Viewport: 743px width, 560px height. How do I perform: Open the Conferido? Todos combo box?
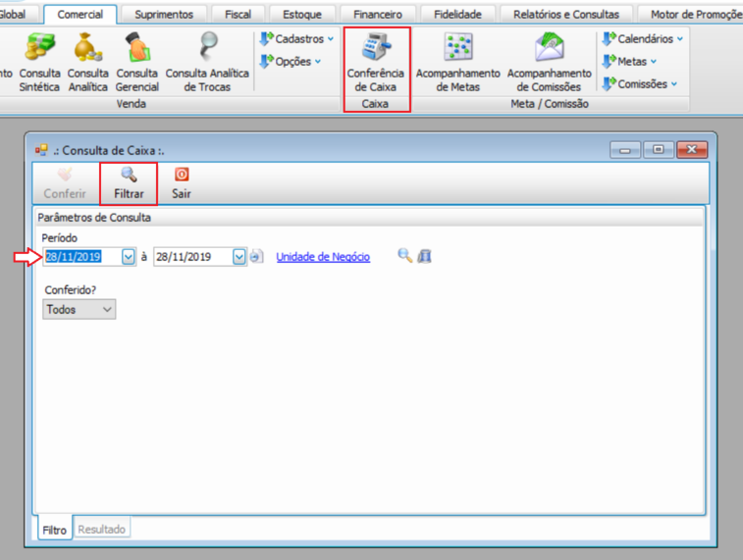(80, 310)
